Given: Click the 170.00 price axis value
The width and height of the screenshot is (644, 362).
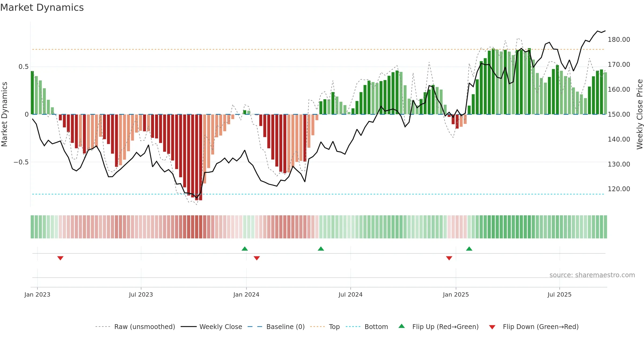Looking at the screenshot, I should (x=619, y=64).
